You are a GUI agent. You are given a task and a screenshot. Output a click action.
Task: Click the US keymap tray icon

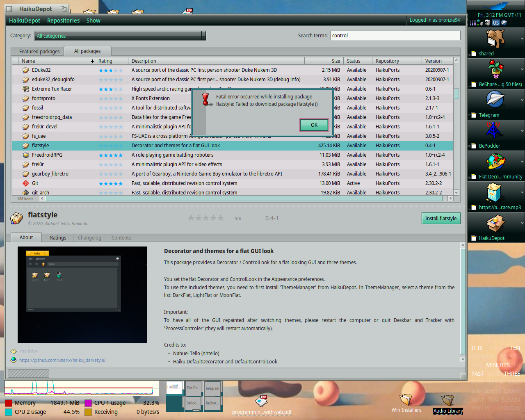point(496,23)
